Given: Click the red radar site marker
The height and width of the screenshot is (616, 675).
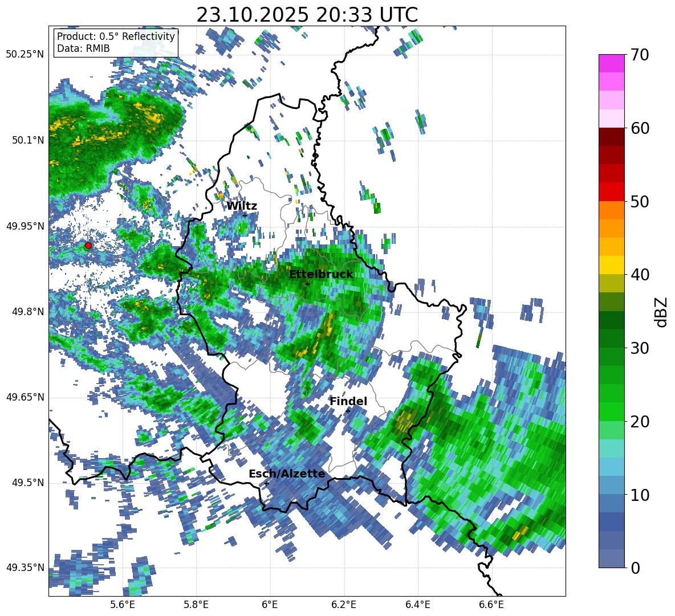Looking at the screenshot, I should [x=88, y=246].
